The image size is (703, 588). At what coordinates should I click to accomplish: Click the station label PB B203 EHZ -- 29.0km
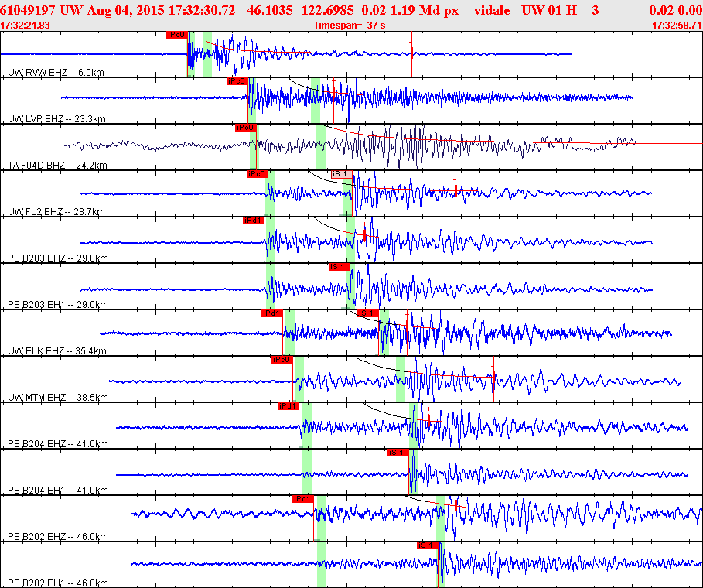click(58, 258)
